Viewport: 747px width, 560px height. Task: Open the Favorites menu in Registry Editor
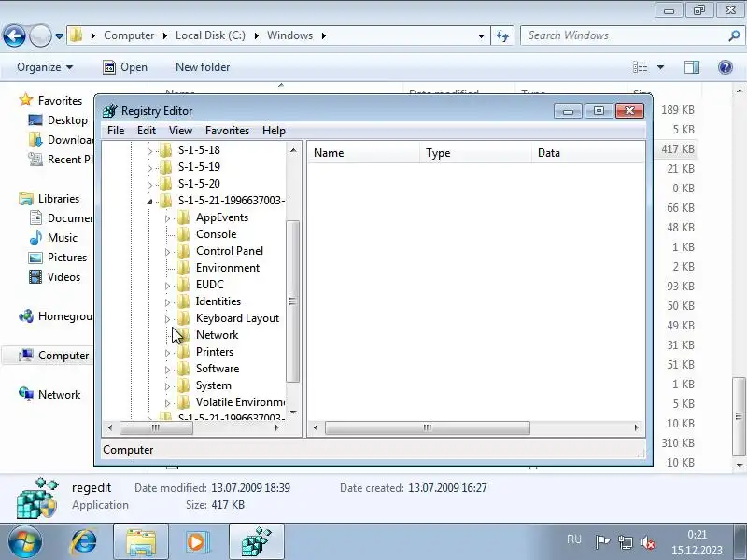pos(227,131)
